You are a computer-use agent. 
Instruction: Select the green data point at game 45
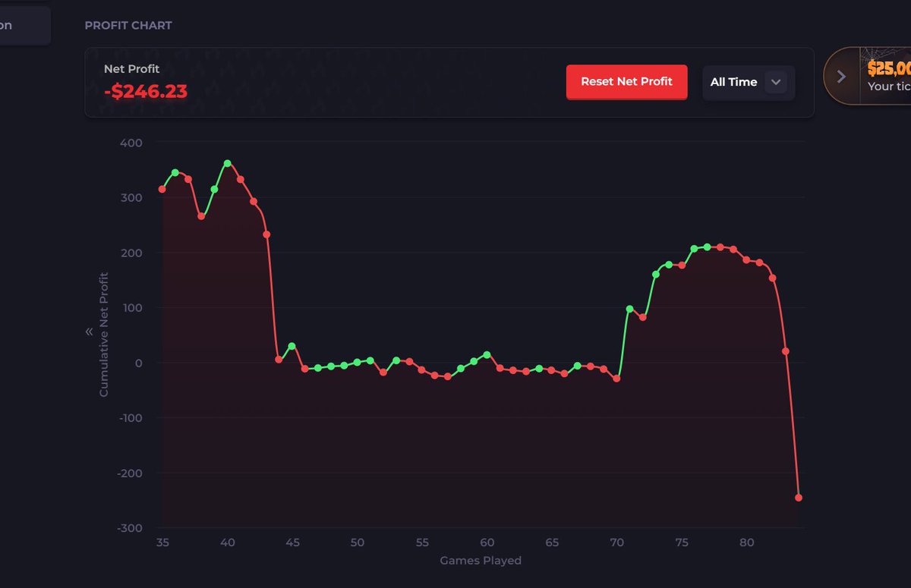pos(292,346)
